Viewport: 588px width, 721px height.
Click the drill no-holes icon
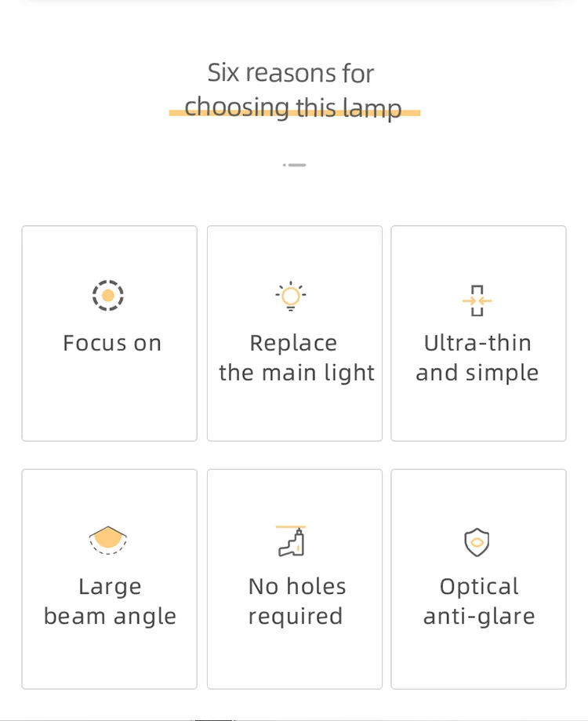(x=291, y=541)
